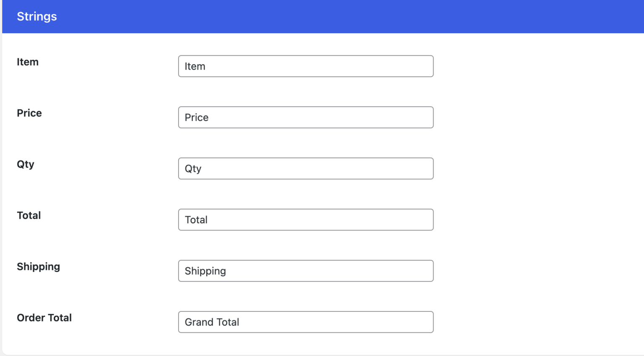Click the Shipping input box
Viewport: 644px width, 356px height.
coord(306,271)
